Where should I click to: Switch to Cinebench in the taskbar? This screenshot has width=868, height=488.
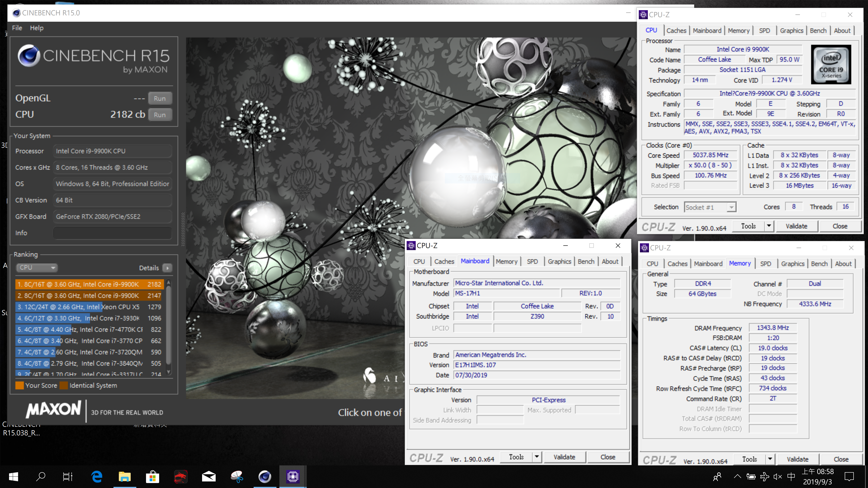265,476
